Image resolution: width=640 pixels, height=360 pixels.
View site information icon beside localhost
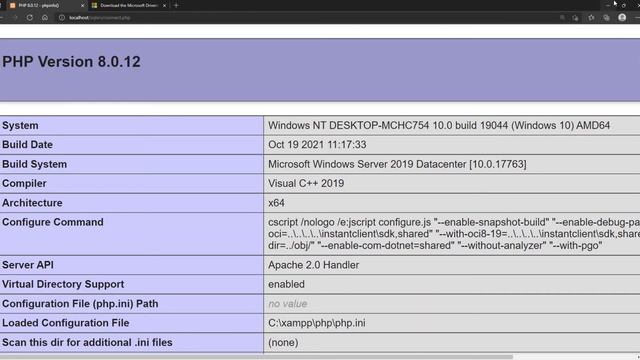[x=62, y=18]
